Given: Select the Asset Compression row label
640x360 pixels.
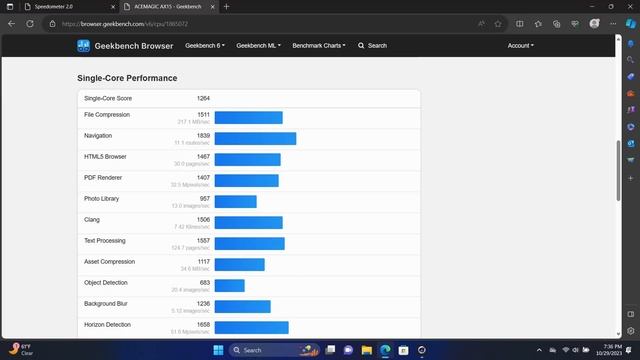Looking at the screenshot, I should [x=109, y=262].
